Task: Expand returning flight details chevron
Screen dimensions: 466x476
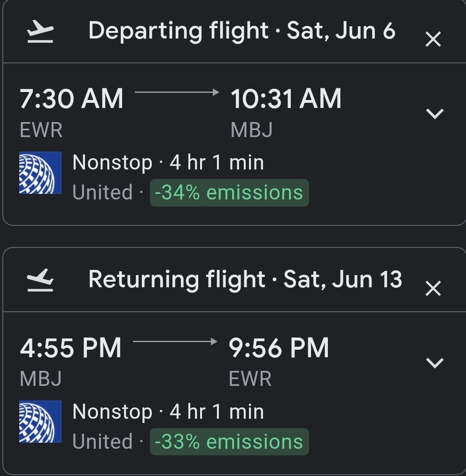Action: click(434, 362)
